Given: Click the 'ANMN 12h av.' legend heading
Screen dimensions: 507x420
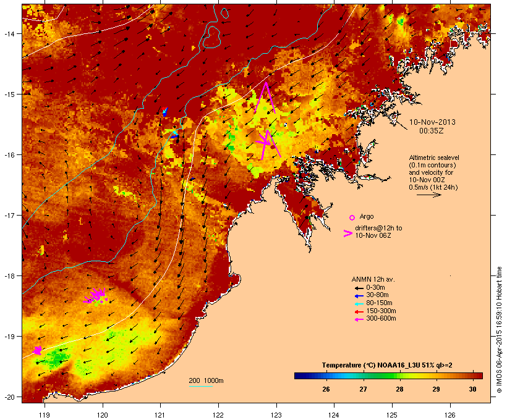Looking at the screenshot, I should pyautogui.click(x=373, y=279).
